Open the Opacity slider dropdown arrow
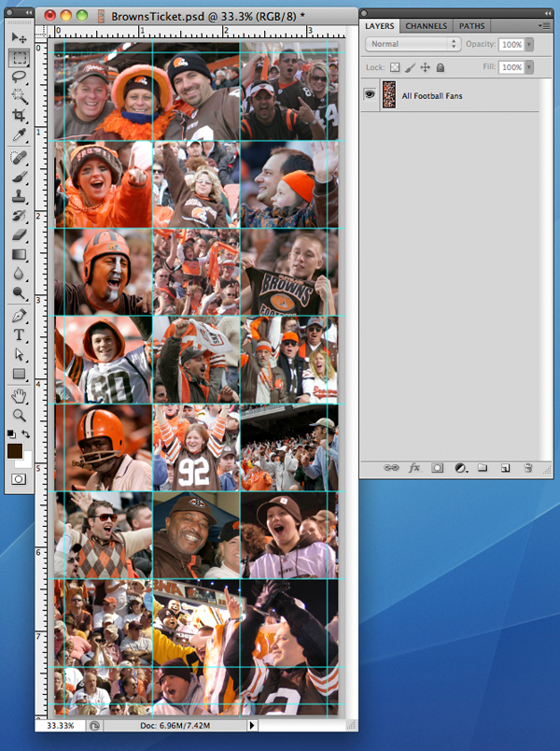 529,45
